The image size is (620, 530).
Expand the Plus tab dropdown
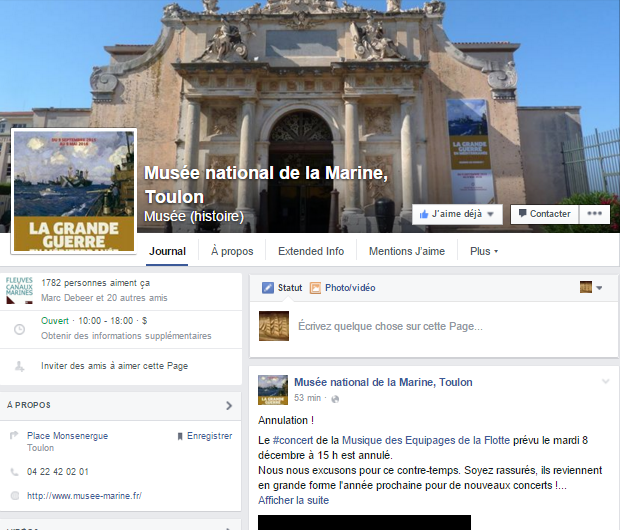point(484,252)
